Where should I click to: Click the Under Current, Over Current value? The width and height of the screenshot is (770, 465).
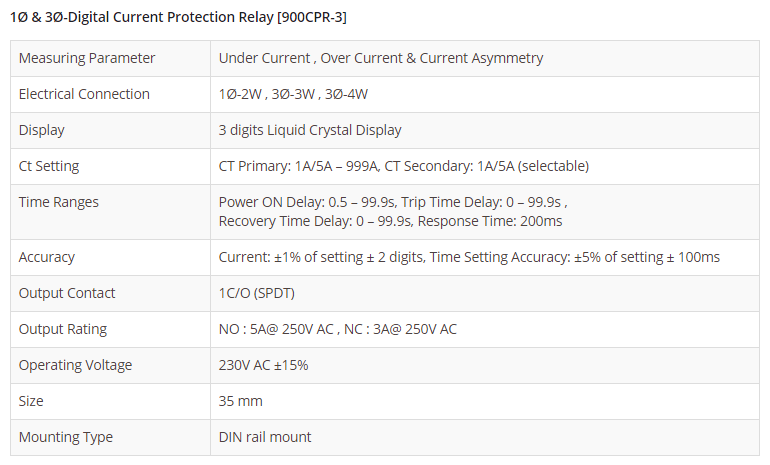tap(381, 58)
